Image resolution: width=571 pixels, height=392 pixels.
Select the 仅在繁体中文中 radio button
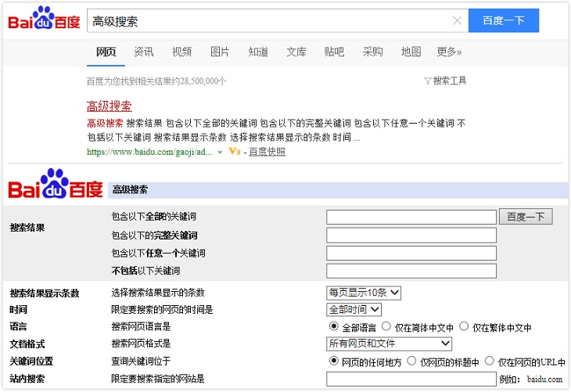464,326
